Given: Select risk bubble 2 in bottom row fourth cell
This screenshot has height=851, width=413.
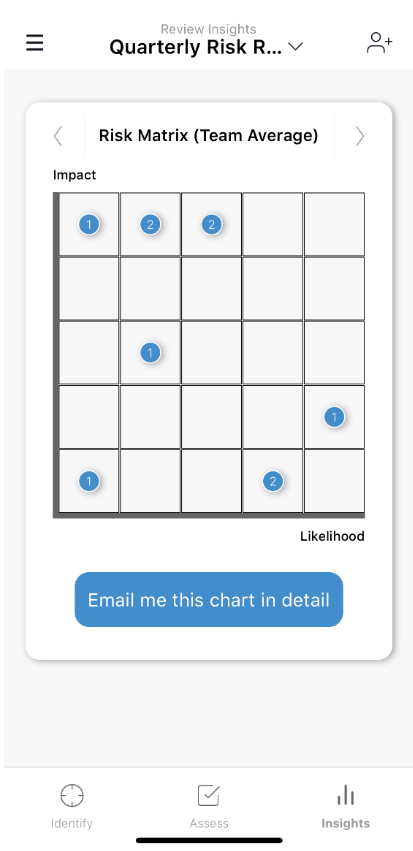Looking at the screenshot, I should click(x=273, y=481).
